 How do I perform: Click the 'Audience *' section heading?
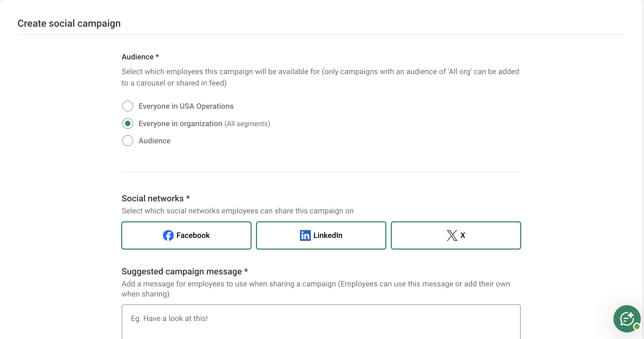pyautogui.click(x=140, y=57)
